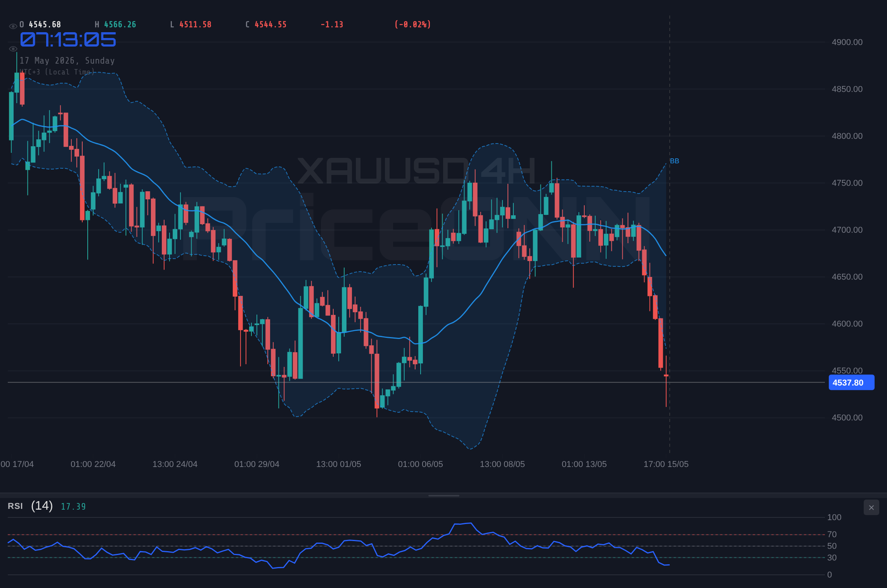Click the RSI 70 level label
This screenshot has height=588, width=887.
pos(832,534)
